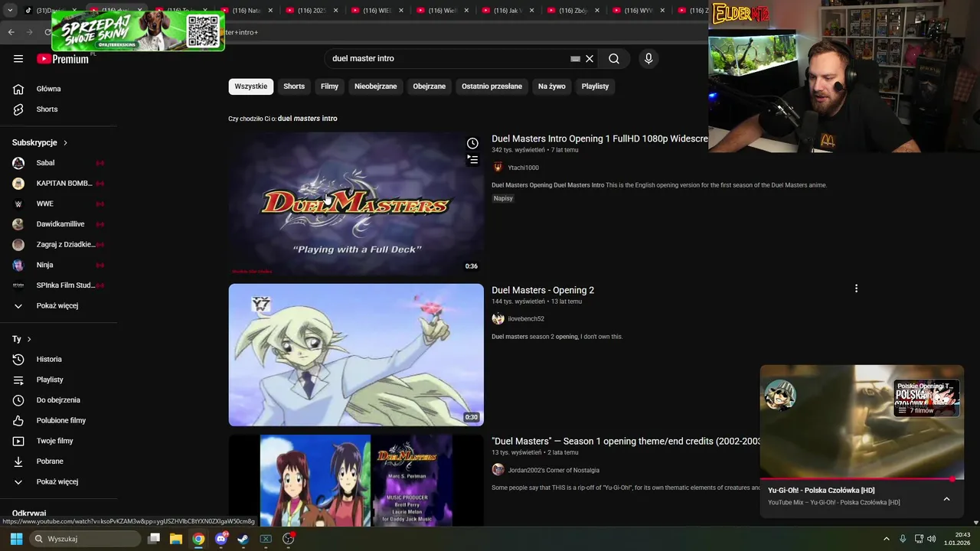This screenshot has height=551, width=980.
Task: Open Ytachi1000 channel name link
Action: tap(524, 168)
